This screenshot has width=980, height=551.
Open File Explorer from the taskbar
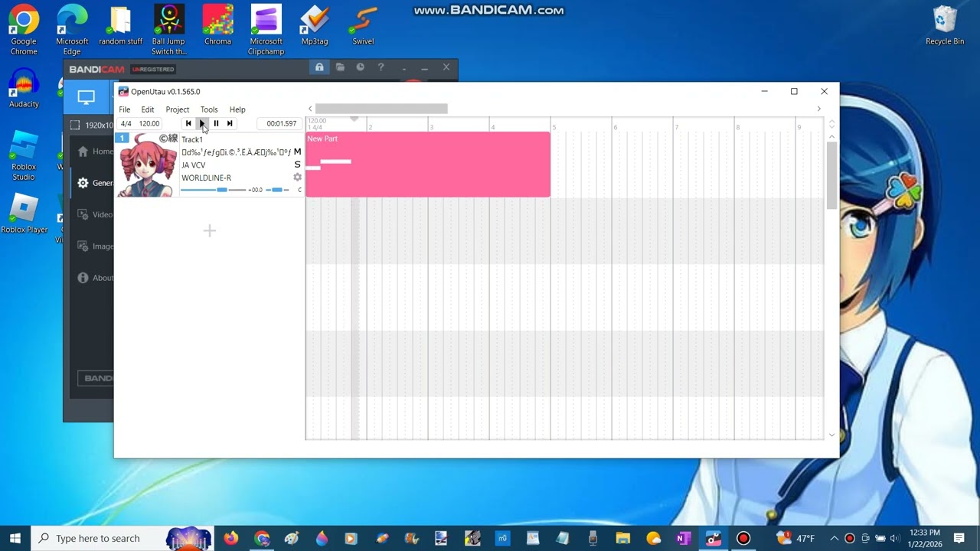coord(622,538)
